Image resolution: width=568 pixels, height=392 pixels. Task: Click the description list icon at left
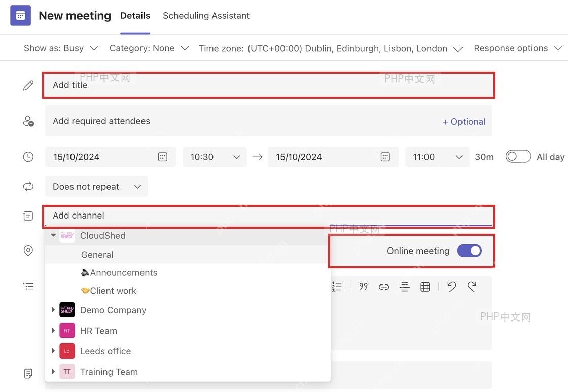28,287
